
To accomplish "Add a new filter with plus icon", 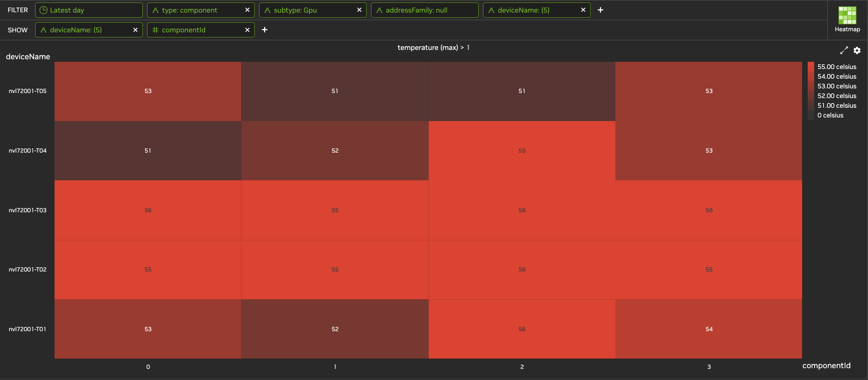I will [600, 10].
